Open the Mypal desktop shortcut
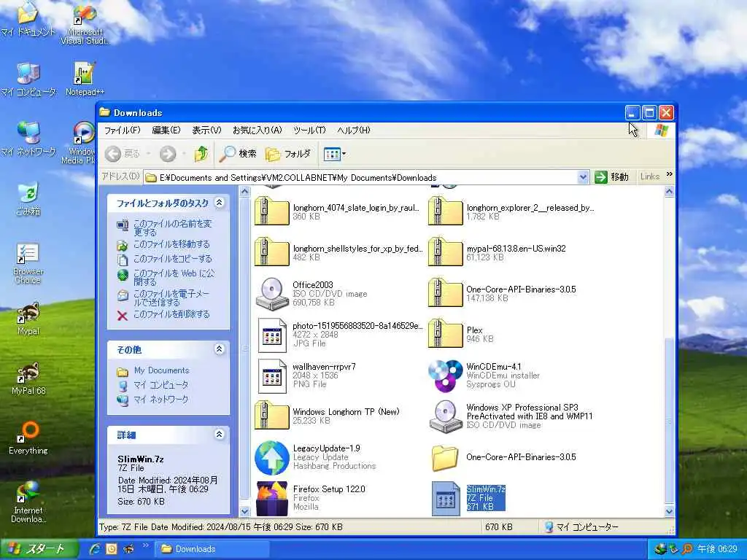The image size is (747, 560). (28, 319)
